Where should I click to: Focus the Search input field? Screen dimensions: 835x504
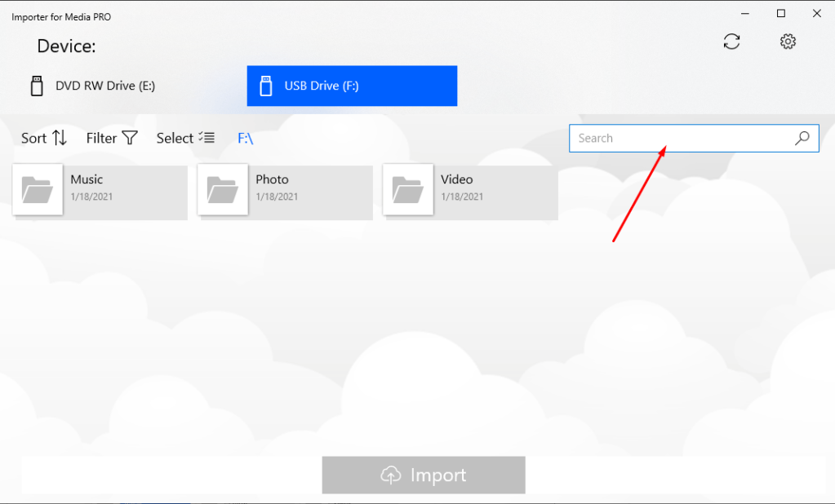click(682, 139)
